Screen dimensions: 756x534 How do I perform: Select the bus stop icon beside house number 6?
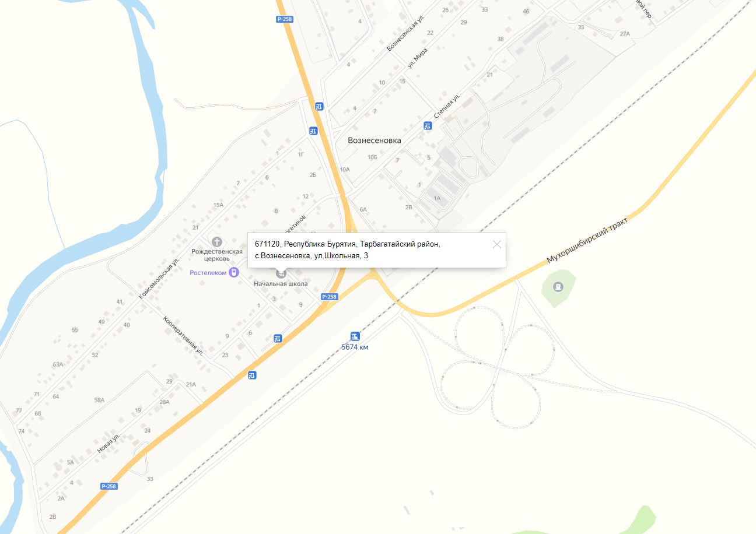278,338
